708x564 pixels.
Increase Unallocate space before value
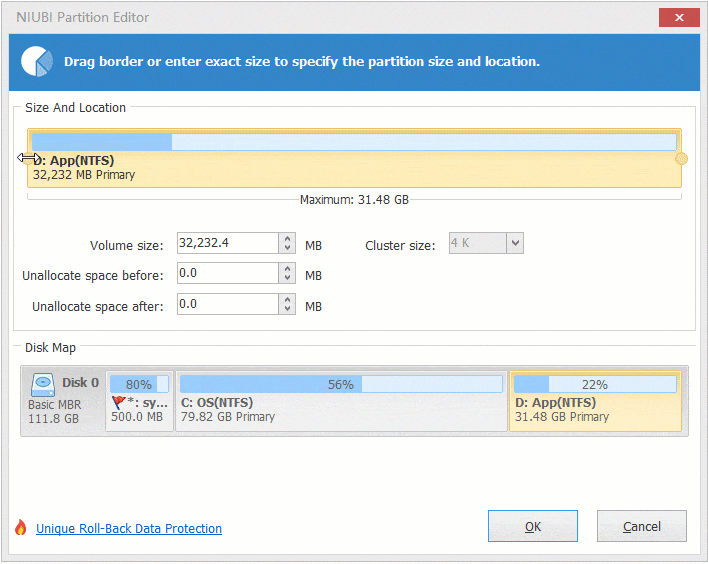pos(287,268)
